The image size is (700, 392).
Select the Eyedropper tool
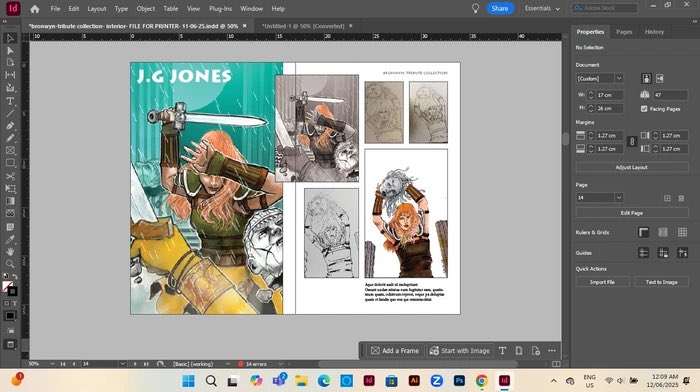point(10,239)
